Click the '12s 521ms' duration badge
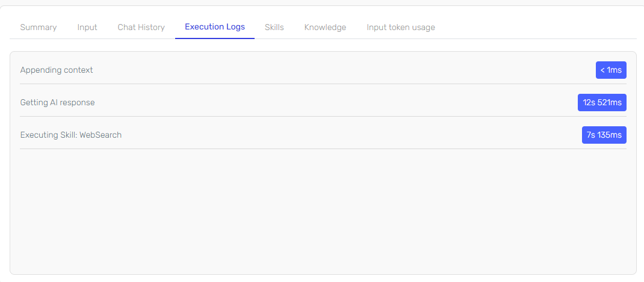 pyautogui.click(x=602, y=103)
